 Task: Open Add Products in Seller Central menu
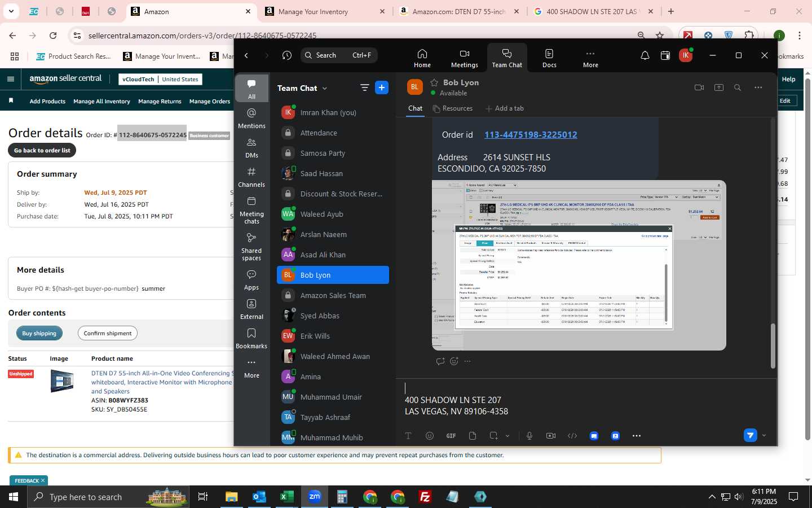click(47, 102)
